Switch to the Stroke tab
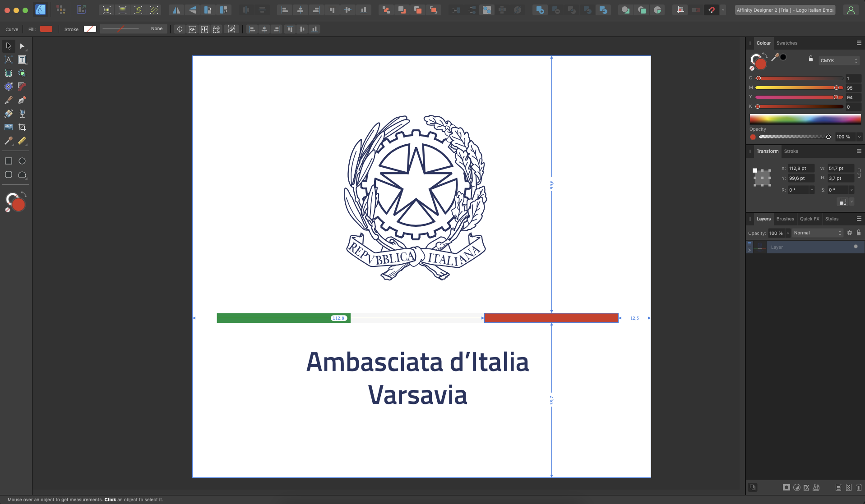 click(x=791, y=151)
